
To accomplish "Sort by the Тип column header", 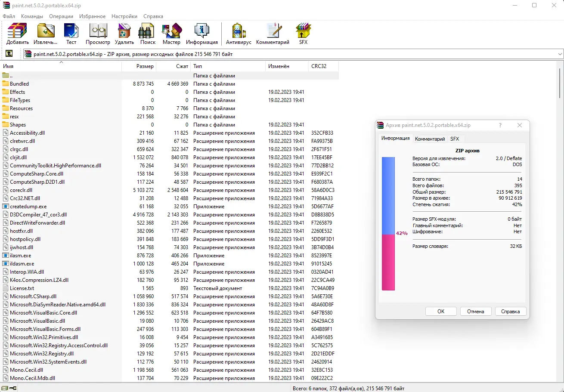I will [x=228, y=66].
